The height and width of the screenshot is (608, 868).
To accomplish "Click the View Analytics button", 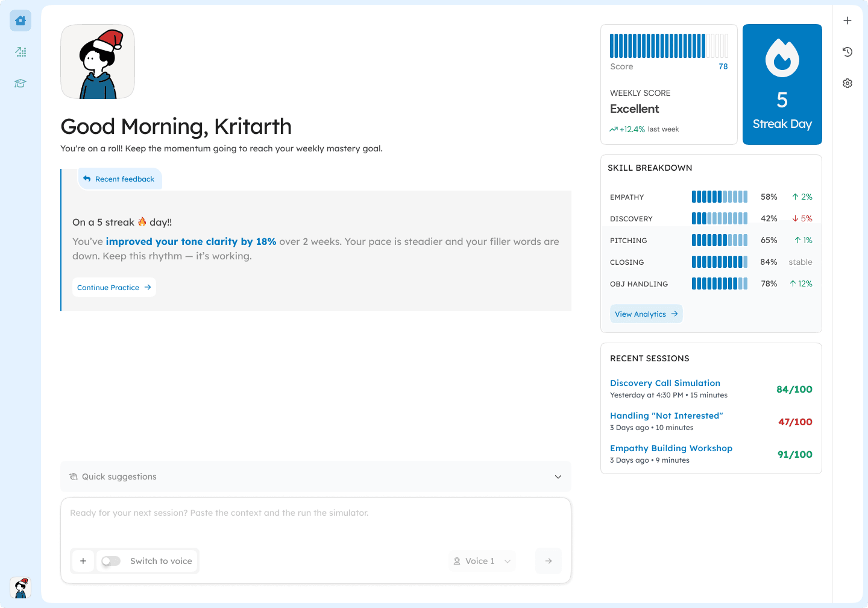I will [646, 314].
